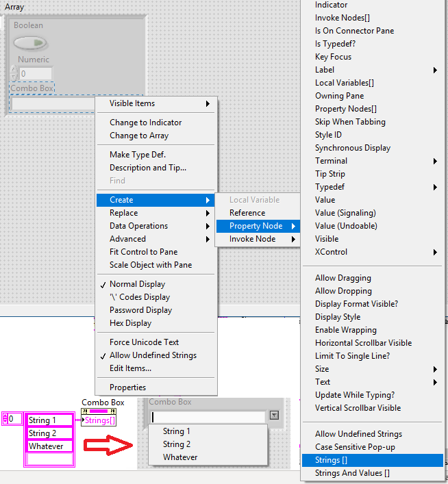Select Fit Control to Pane
Screen dimensions: 448x484
coord(155,252)
